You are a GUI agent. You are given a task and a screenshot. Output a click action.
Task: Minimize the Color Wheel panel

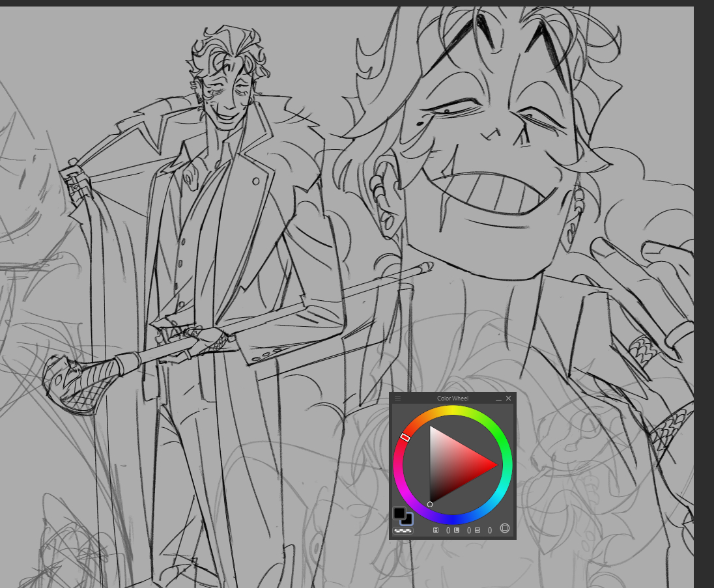[x=499, y=398]
